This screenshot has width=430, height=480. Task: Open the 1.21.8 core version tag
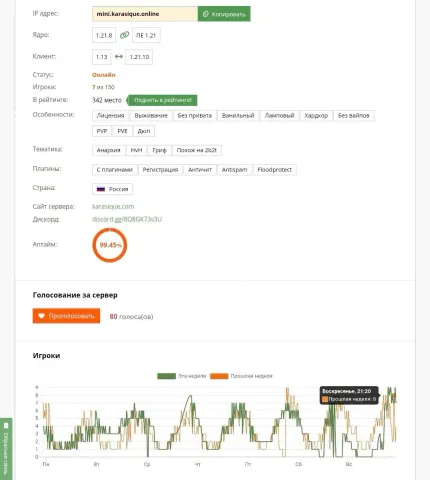pyautogui.click(x=104, y=35)
